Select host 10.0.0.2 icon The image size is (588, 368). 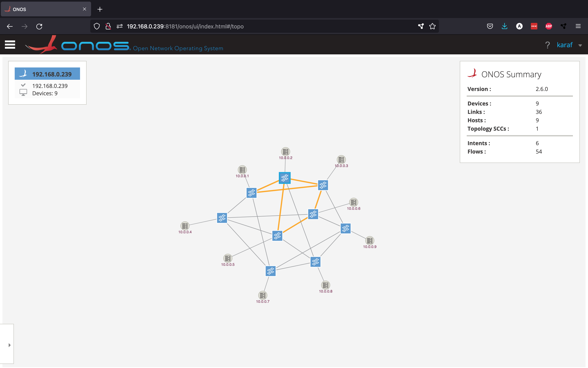click(x=285, y=151)
